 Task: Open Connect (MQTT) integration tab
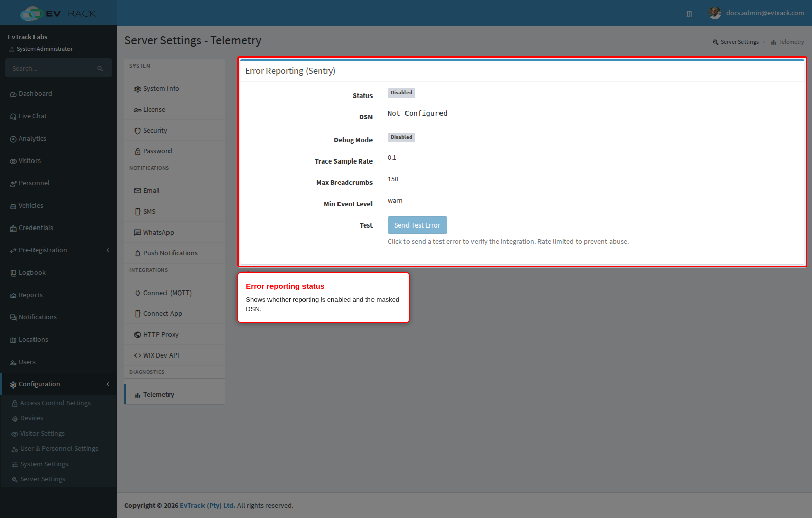coord(175,293)
